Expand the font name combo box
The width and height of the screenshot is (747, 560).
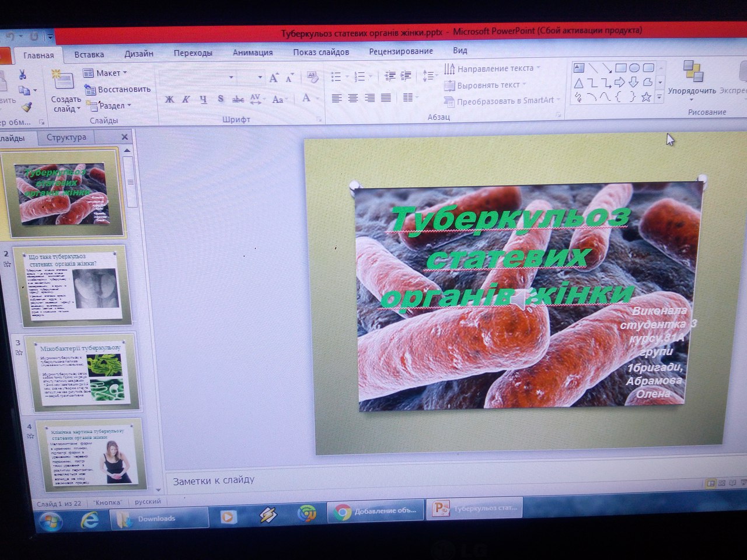[x=231, y=78]
